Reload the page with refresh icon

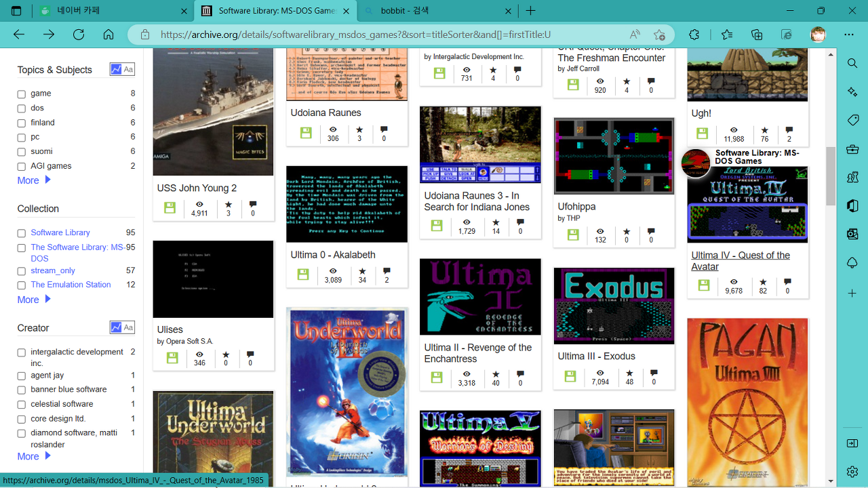[79, 35]
